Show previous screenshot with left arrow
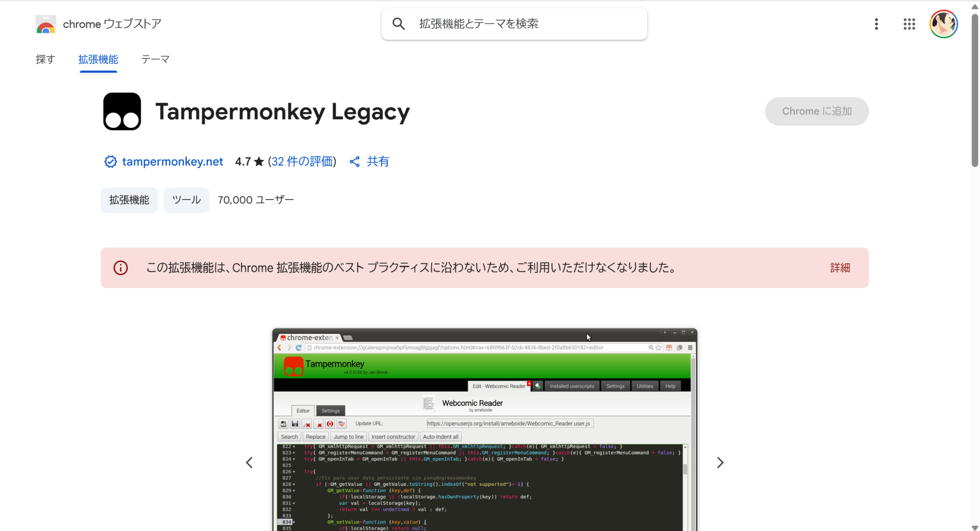This screenshot has height=531, width=980. 249,462
